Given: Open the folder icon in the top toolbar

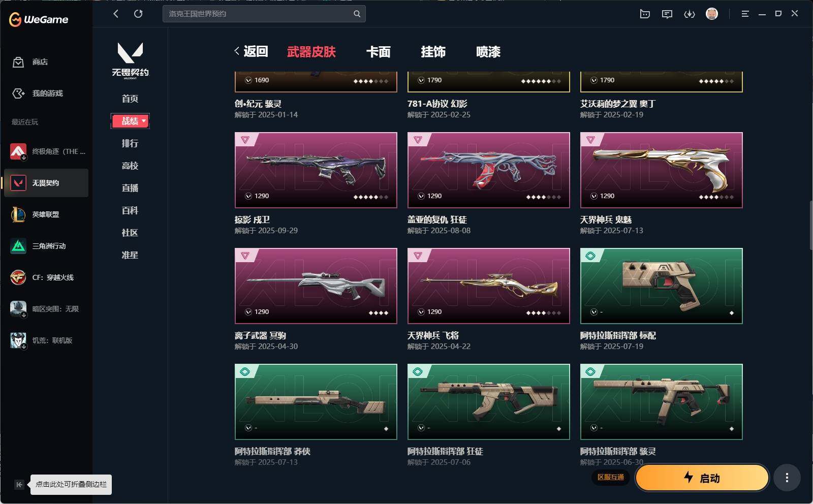Looking at the screenshot, I should point(645,14).
